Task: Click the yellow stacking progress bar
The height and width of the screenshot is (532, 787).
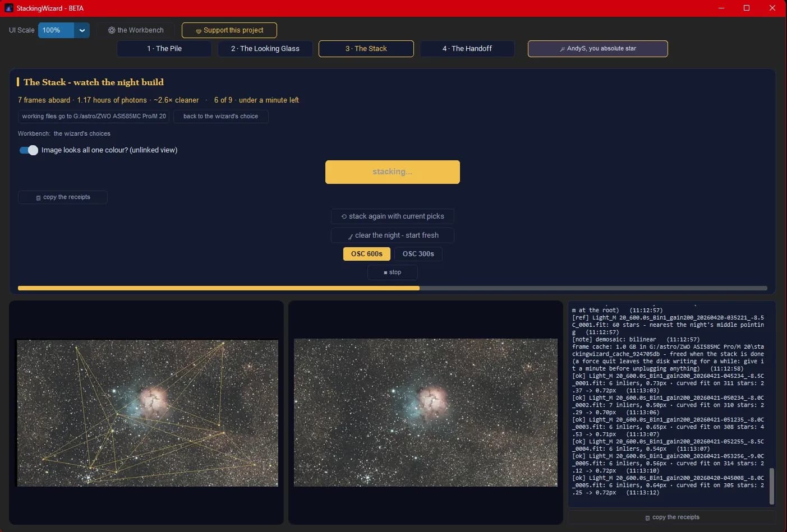Action: (x=393, y=288)
